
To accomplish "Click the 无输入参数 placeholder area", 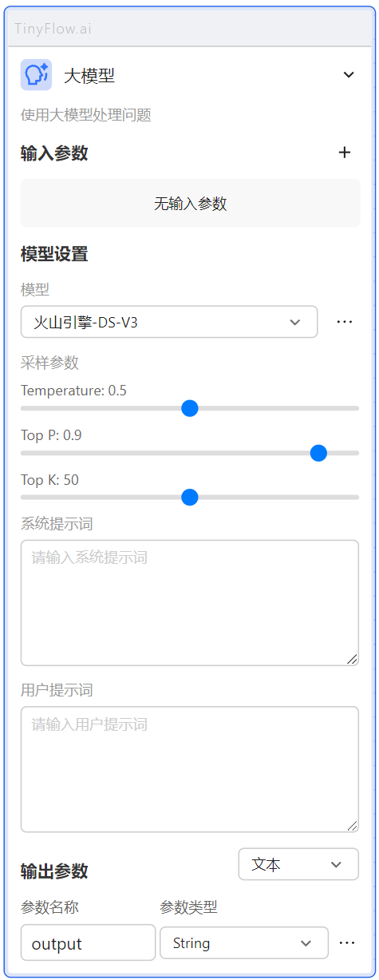I will click(190, 204).
